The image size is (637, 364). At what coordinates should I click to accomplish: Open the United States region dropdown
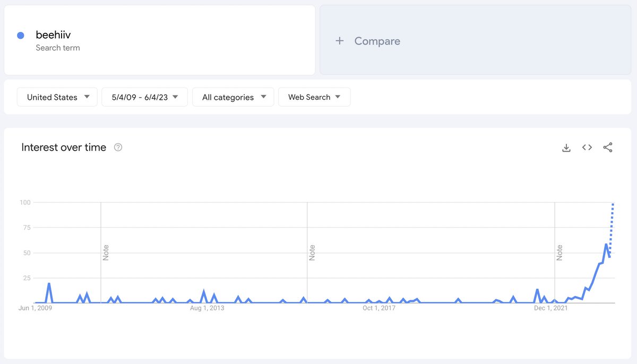pos(57,97)
